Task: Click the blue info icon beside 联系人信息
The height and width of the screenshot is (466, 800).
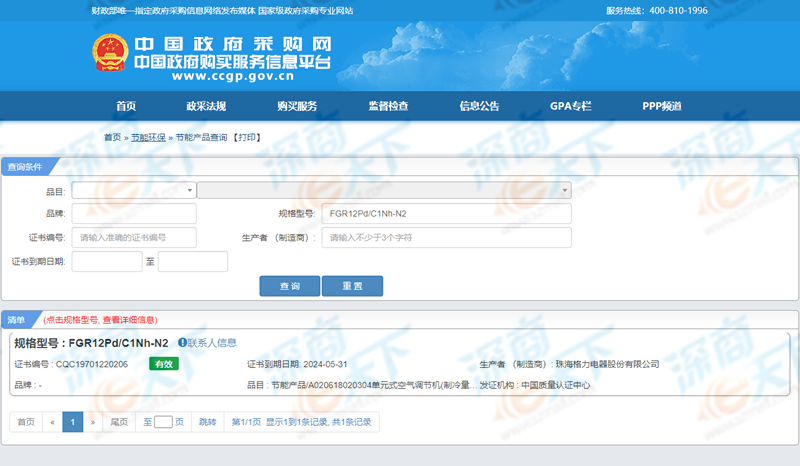Action: [182, 342]
